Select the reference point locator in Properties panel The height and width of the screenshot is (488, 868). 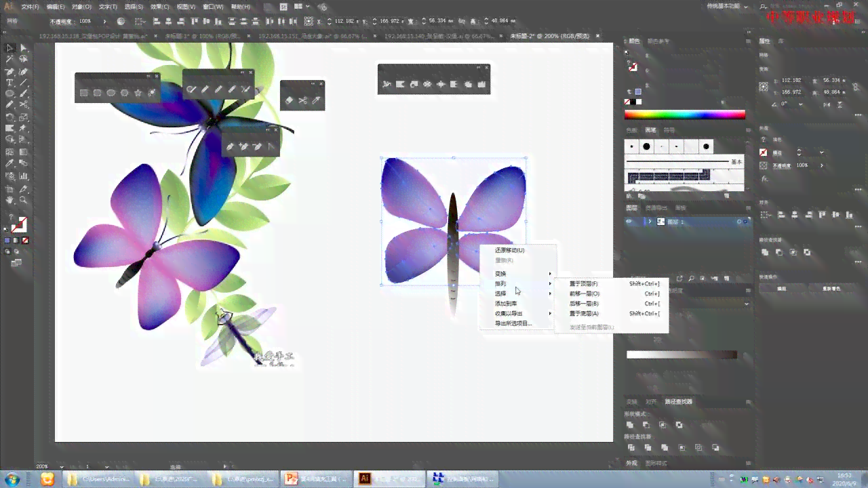point(764,85)
